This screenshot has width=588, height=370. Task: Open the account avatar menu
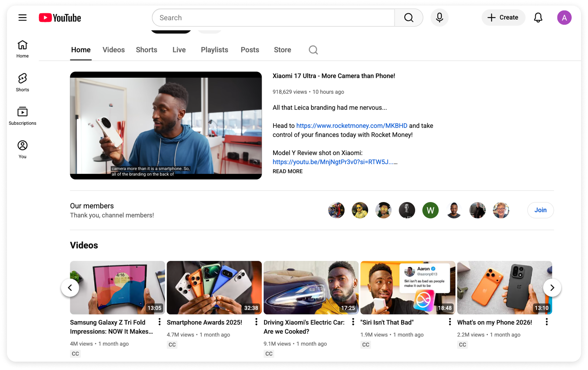click(564, 17)
